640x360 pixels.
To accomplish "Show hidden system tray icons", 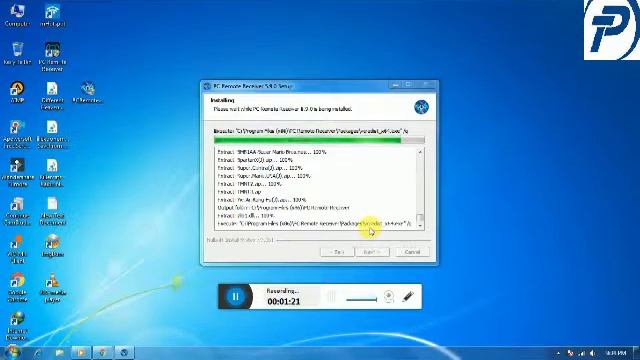I will (558, 353).
